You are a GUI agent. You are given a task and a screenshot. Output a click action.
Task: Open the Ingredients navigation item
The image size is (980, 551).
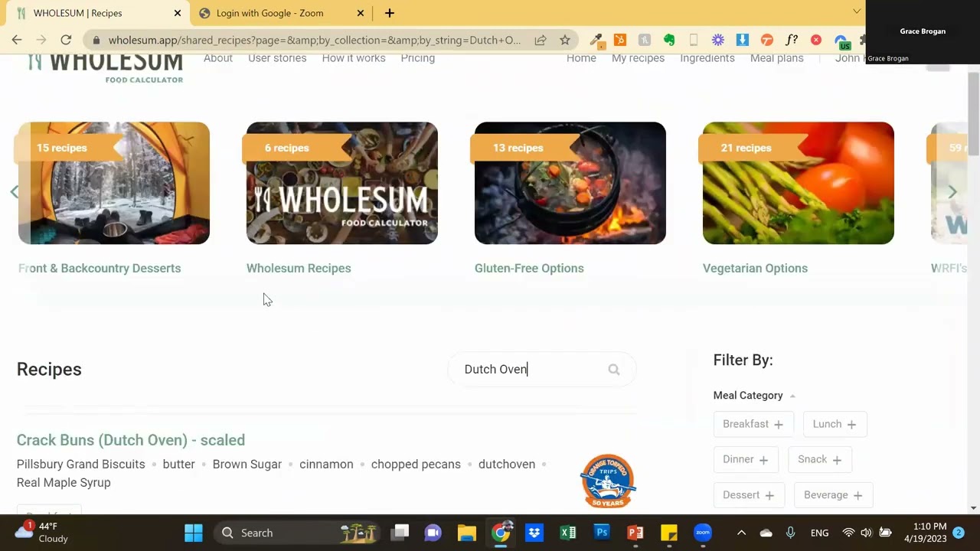(x=707, y=58)
